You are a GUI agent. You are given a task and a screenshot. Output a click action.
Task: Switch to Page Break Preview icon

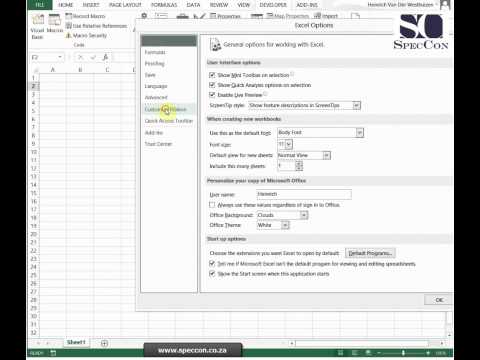pos(369,353)
